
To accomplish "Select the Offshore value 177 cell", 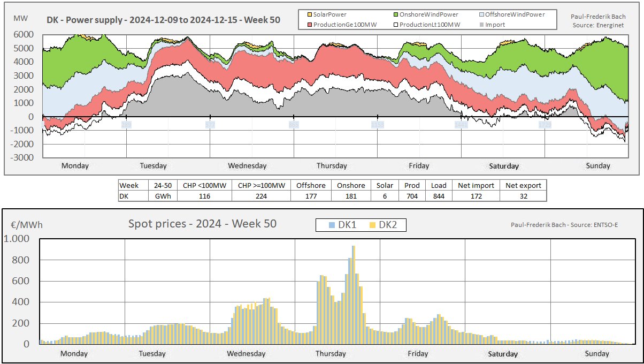I will tap(311, 196).
